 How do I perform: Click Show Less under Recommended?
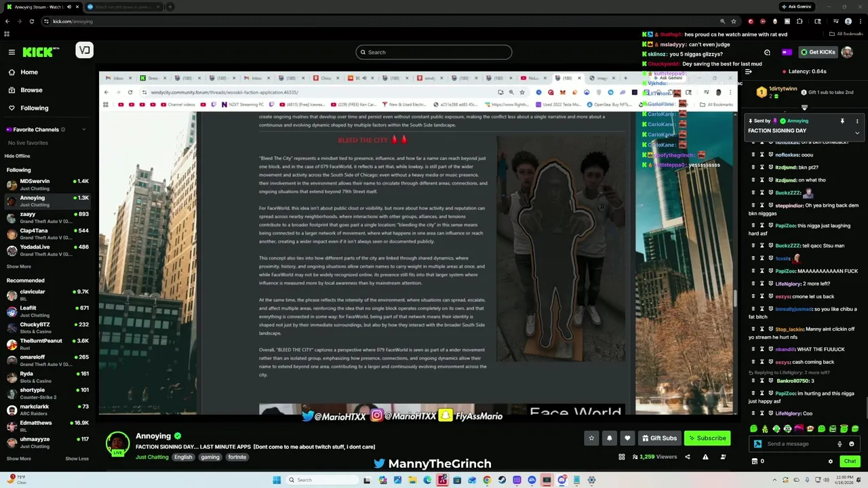tap(77, 459)
